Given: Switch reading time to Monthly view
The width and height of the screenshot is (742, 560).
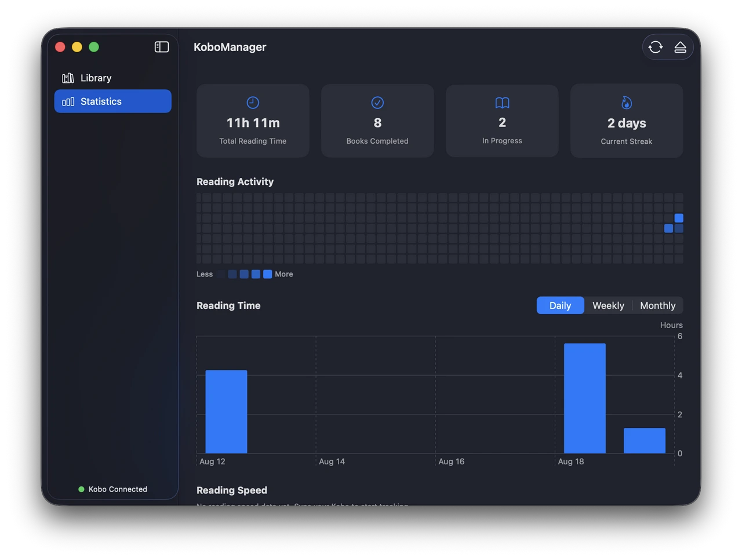Looking at the screenshot, I should tap(657, 306).
